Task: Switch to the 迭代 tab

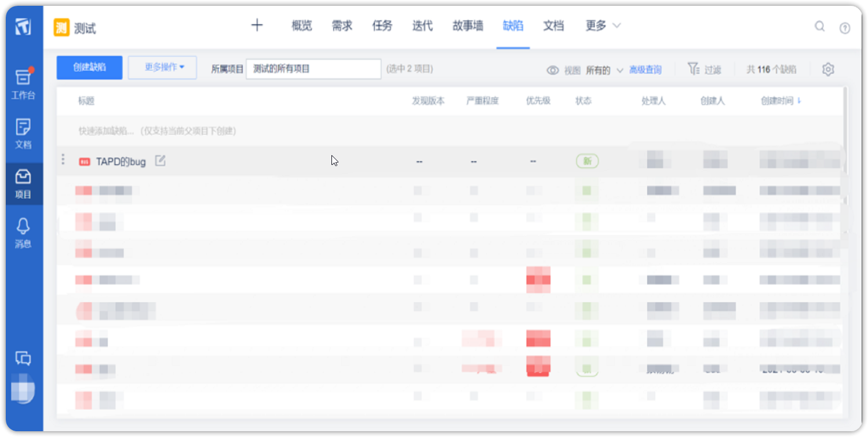Action: [x=422, y=25]
